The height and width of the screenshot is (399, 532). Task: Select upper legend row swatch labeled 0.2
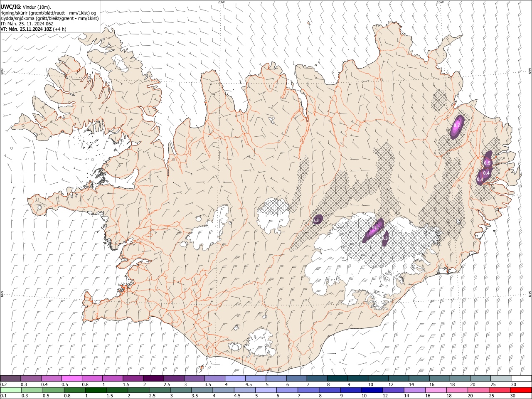(10, 378)
